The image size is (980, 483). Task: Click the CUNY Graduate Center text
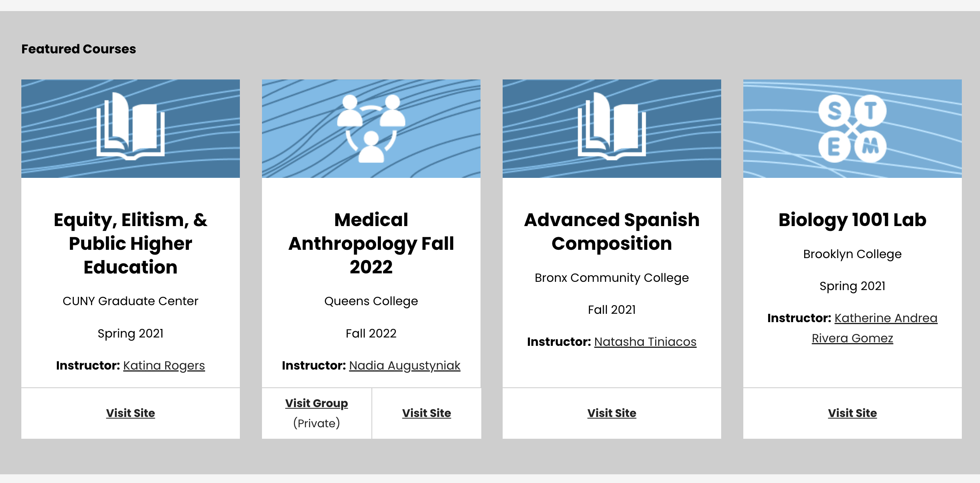tap(130, 301)
